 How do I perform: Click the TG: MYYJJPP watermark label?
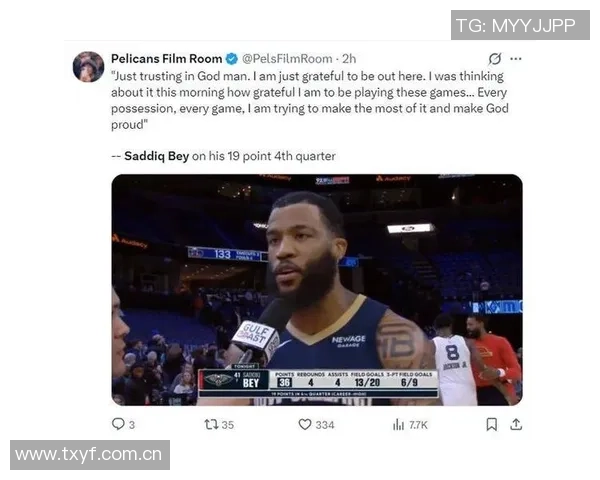[520, 25]
